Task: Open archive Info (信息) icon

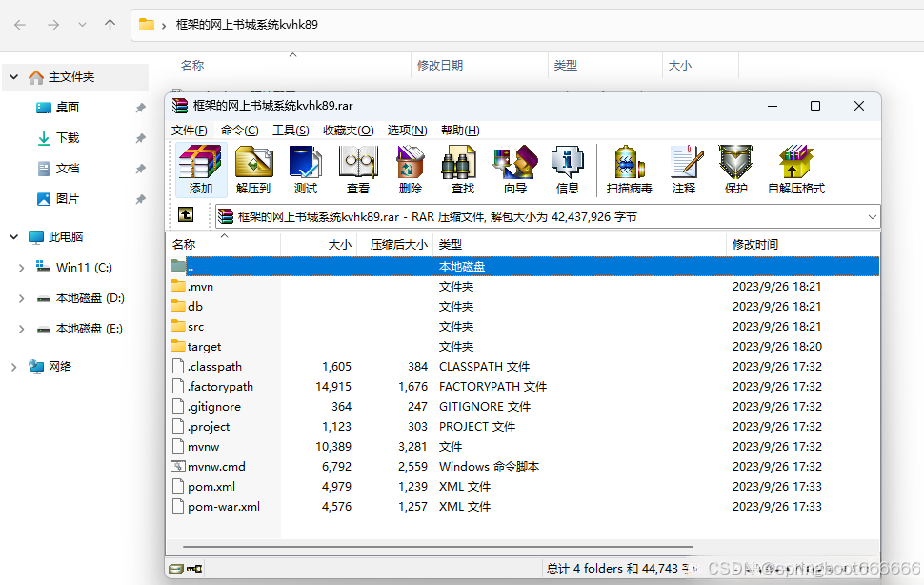Action: click(568, 170)
